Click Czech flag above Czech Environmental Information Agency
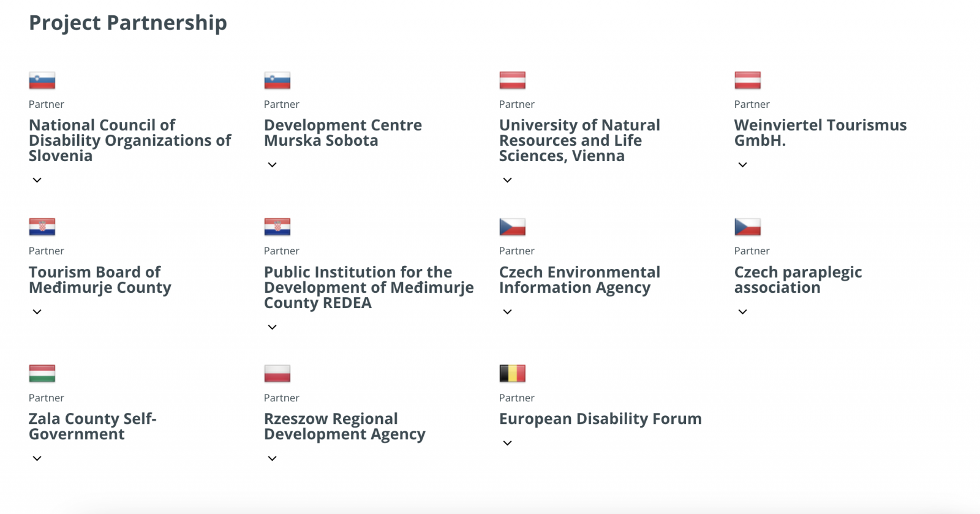 pyautogui.click(x=513, y=227)
